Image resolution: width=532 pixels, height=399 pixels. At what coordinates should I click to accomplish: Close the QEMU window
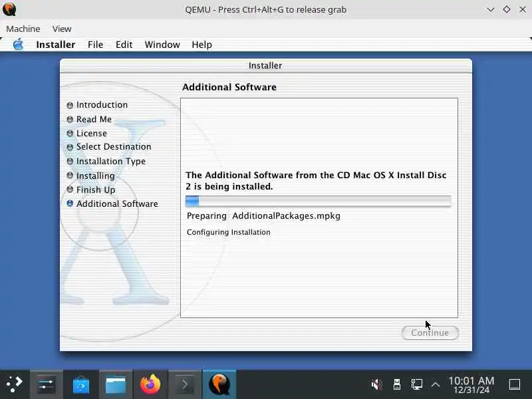[x=523, y=9]
